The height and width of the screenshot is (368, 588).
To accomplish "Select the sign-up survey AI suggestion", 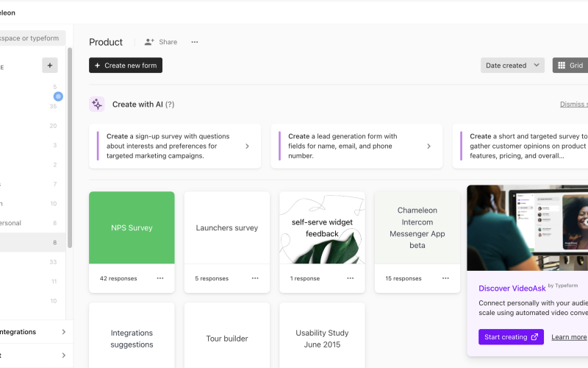I will point(175,146).
